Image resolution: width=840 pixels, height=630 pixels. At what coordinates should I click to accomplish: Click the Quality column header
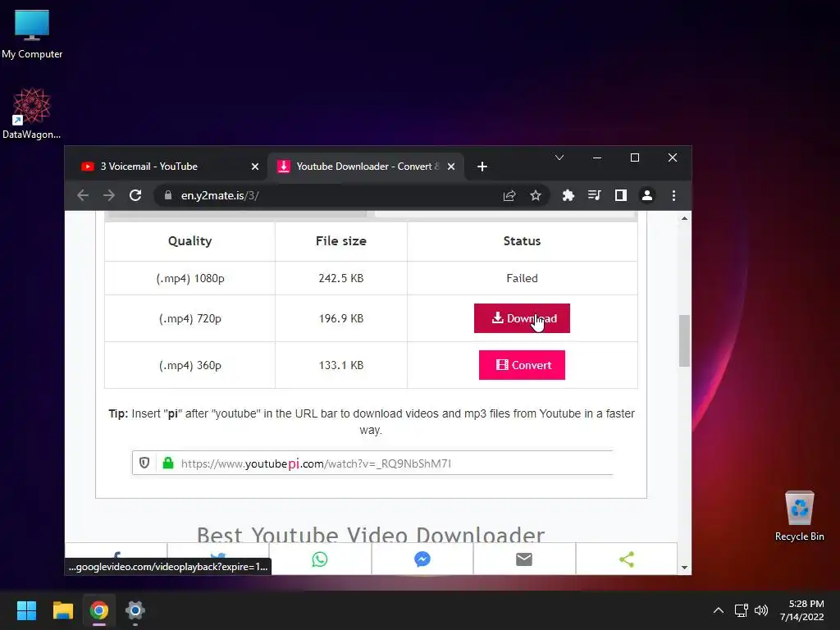pos(190,241)
